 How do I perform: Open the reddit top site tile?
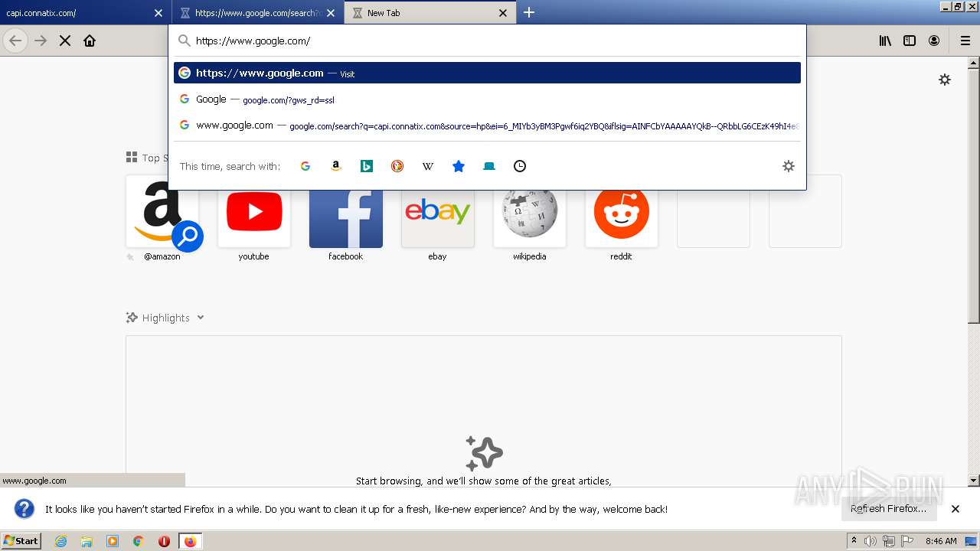[x=622, y=218]
